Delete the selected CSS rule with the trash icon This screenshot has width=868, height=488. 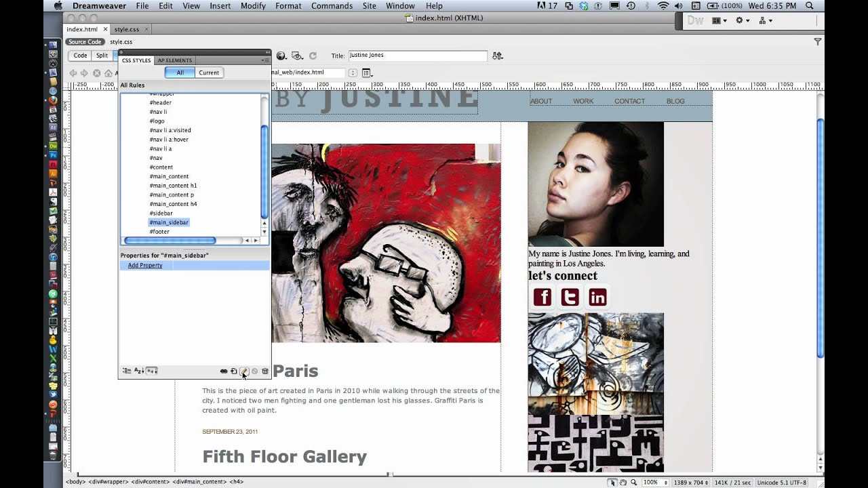265,371
